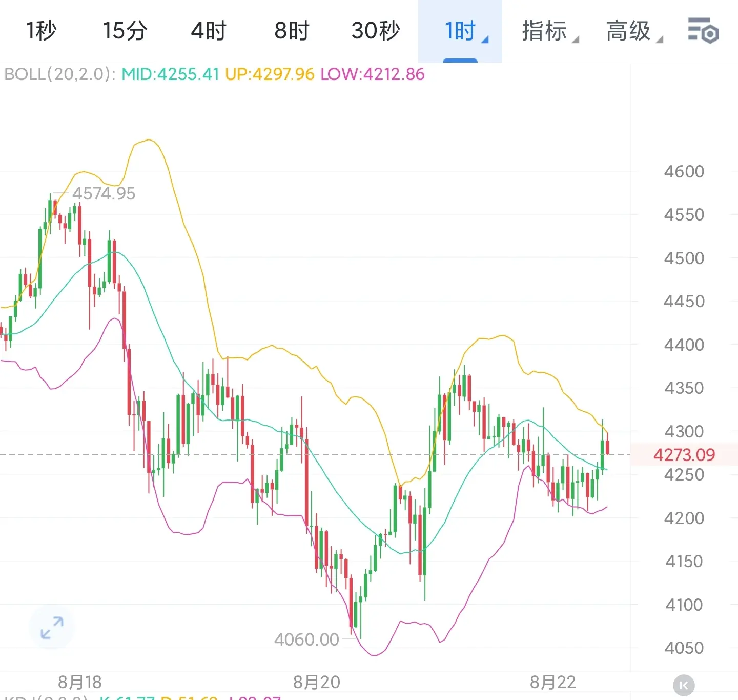
Task: Switch to 1秒 timeframe
Action: click(x=42, y=31)
